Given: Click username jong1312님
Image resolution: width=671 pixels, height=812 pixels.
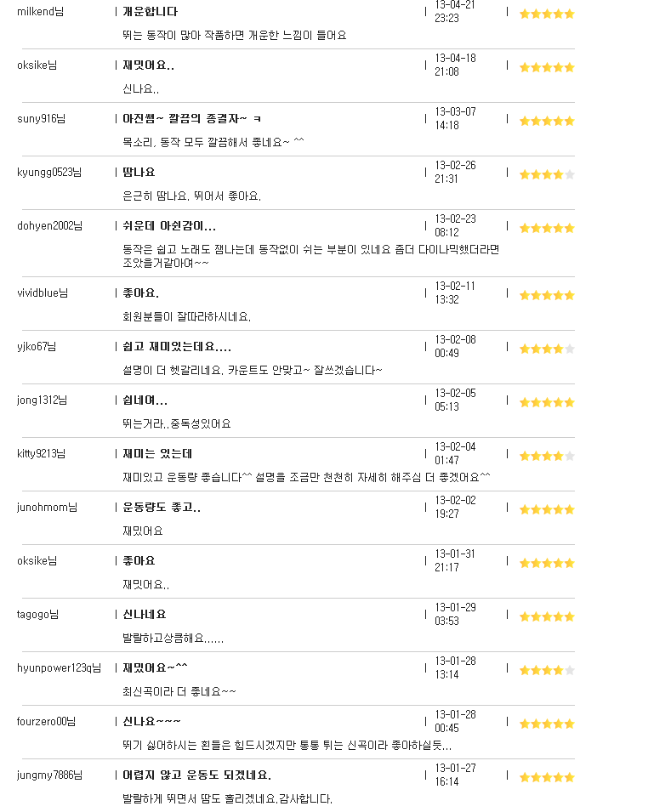Looking at the screenshot, I should coord(42,400).
